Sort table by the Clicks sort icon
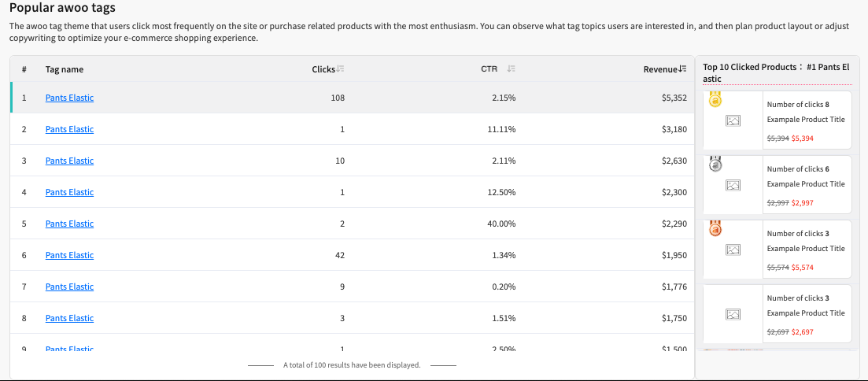Image resolution: width=868 pixels, height=381 pixels. click(x=341, y=69)
